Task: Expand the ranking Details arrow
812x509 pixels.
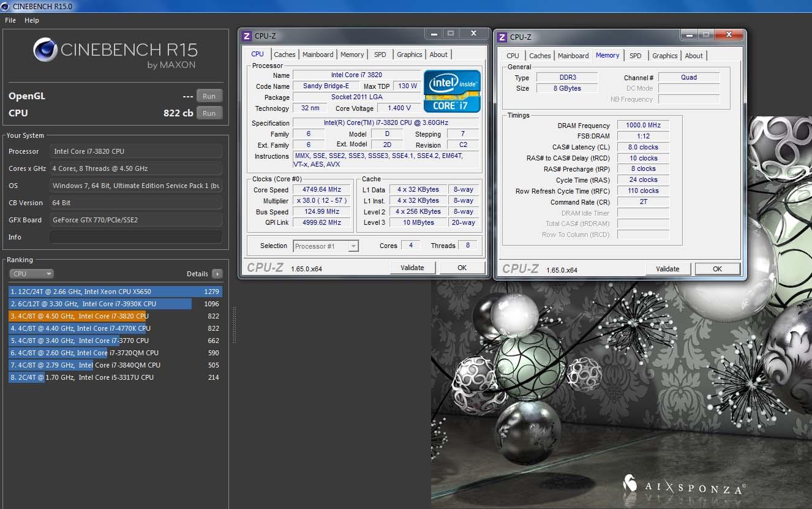Action: click(x=217, y=274)
